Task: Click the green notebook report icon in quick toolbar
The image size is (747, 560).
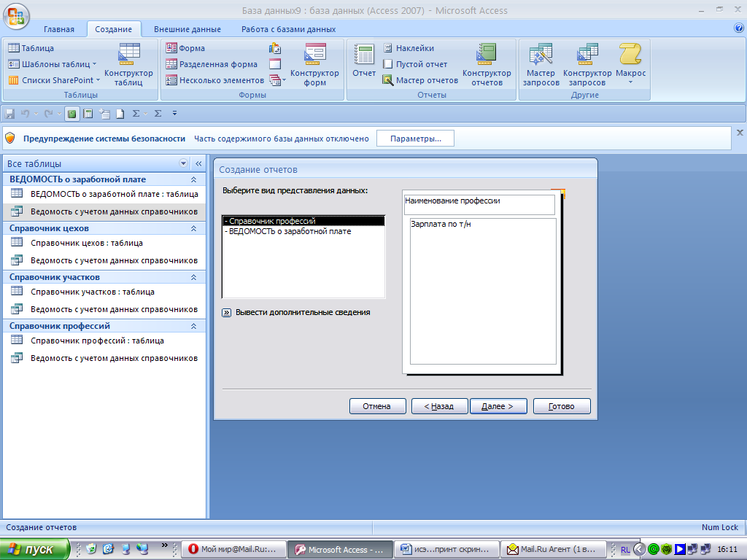Action: [x=72, y=114]
